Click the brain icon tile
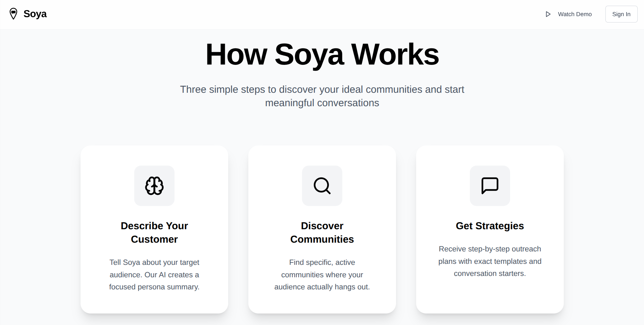The width and height of the screenshot is (644, 325). [154, 186]
